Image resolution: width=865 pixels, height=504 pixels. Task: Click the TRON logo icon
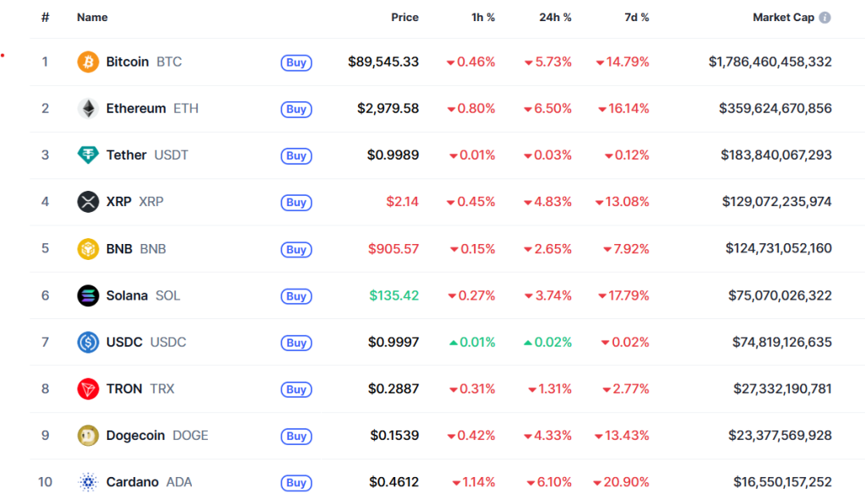coord(88,389)
